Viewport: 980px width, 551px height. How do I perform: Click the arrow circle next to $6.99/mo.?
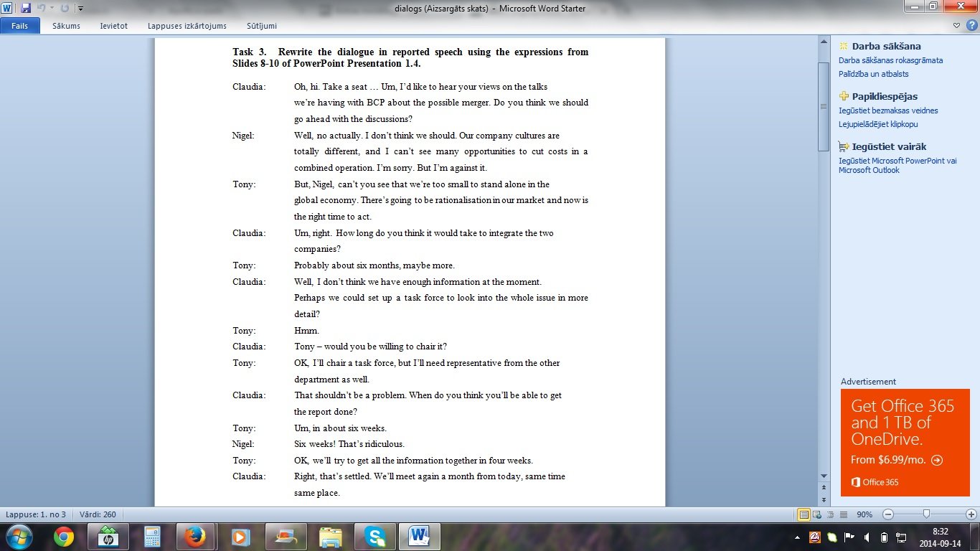point(937,461)
